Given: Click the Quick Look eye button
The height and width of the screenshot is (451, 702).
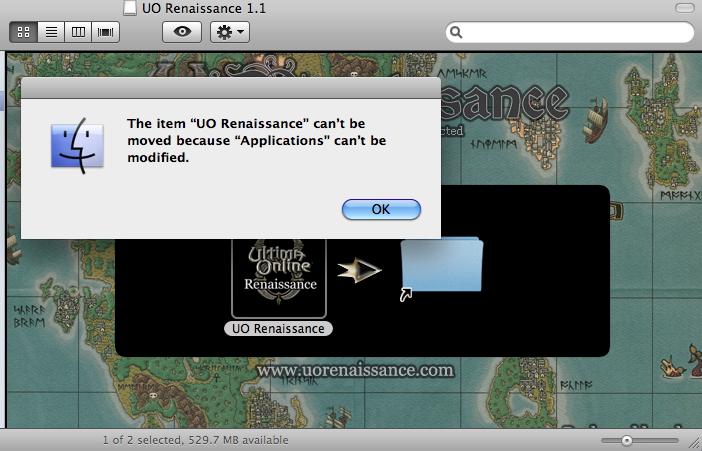Looking at the screenshot, I should click(182, 32).
